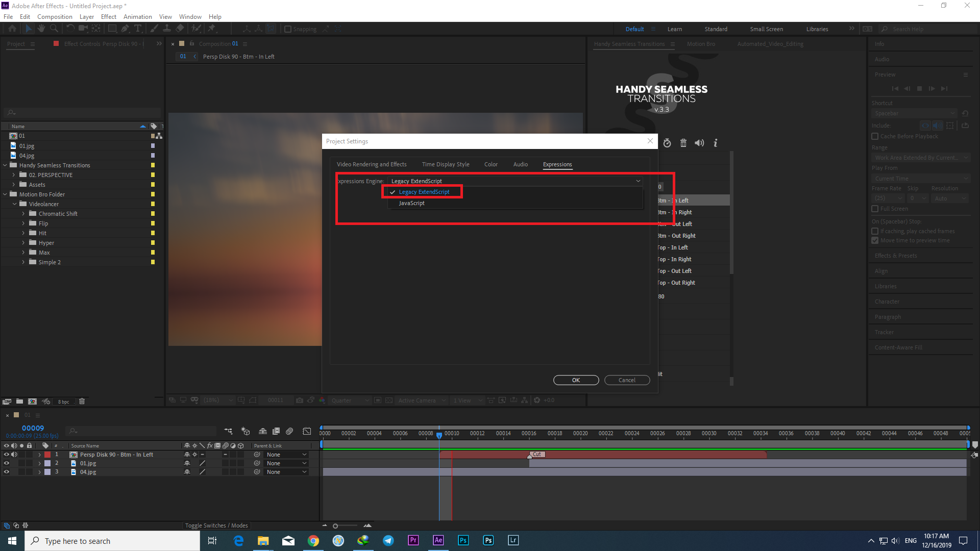Choose JavaScript expressions engine option

(411, 203)
